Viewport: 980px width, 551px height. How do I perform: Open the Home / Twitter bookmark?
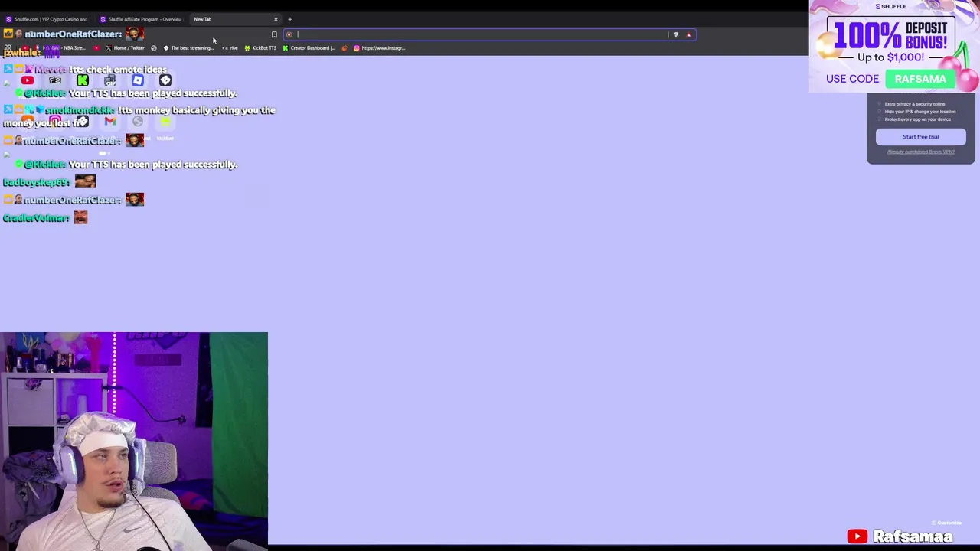(x=124, y=48)
